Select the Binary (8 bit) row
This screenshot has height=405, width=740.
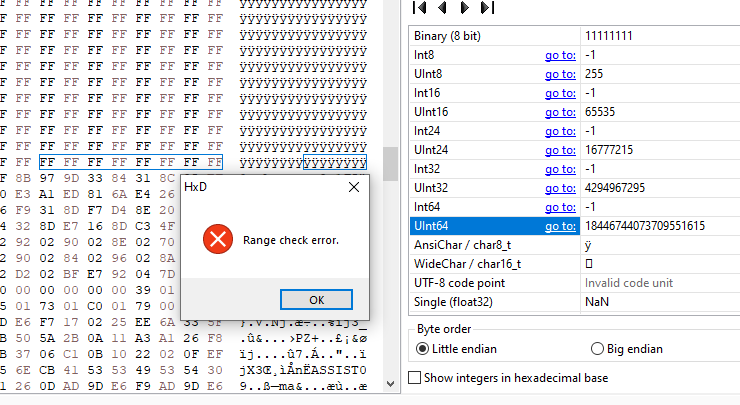(x=574, y=36)
